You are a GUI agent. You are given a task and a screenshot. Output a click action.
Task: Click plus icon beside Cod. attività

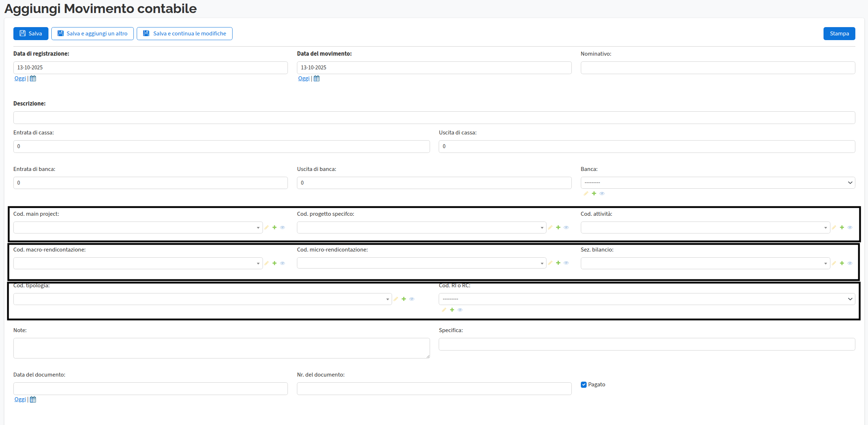[x=842, y=227]
